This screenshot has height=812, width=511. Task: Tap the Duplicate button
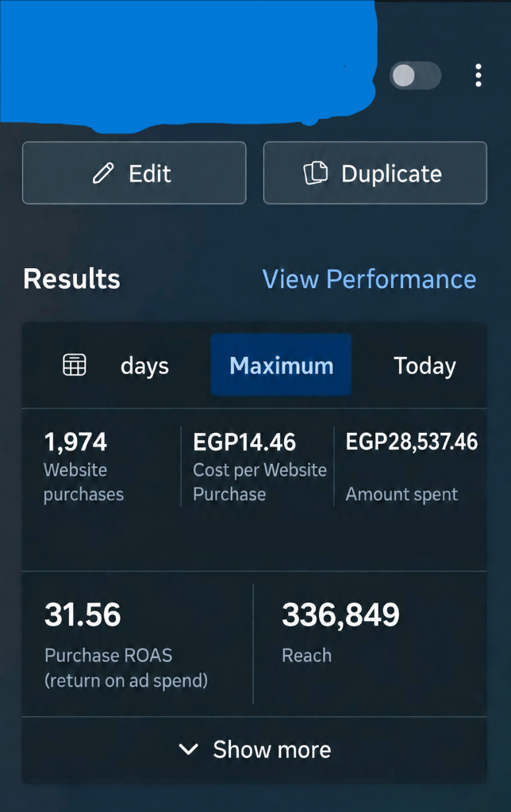[x=375, y=173]
